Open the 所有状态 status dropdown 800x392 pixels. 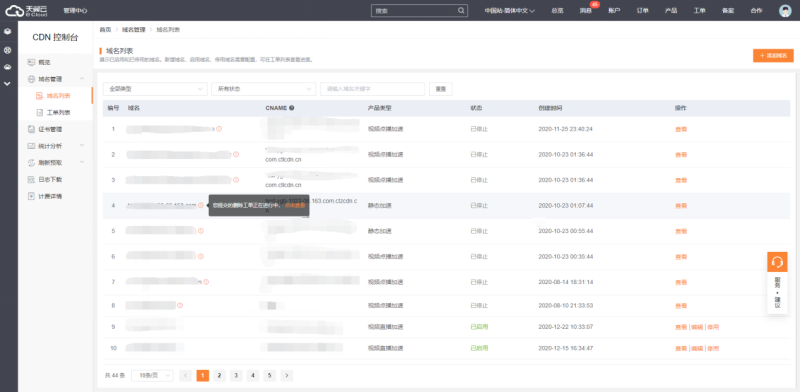point(264,89)
